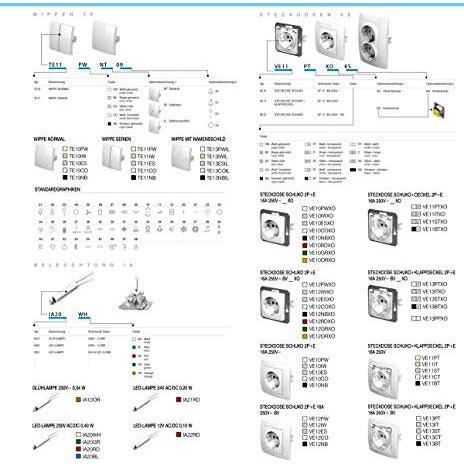Select the Wippe Serien rocker picture
Viewport: 464px width, 464px height.
(114, 157)
